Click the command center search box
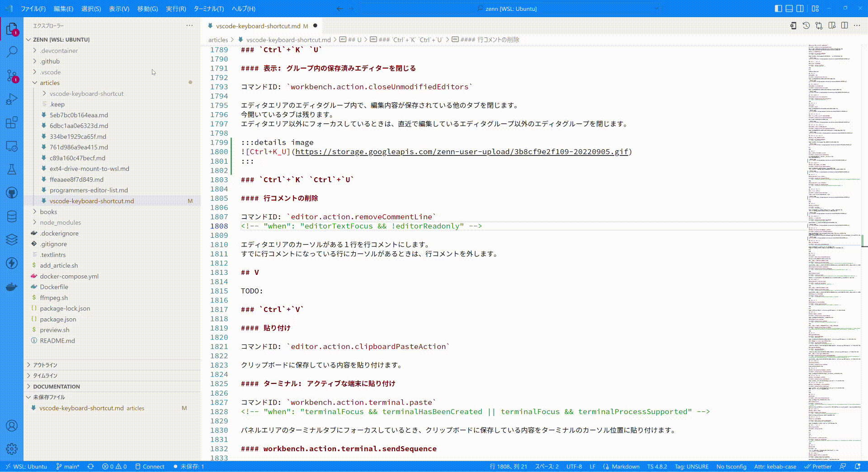The width and height of the screenshot is (868, 472). pos(509,9)
